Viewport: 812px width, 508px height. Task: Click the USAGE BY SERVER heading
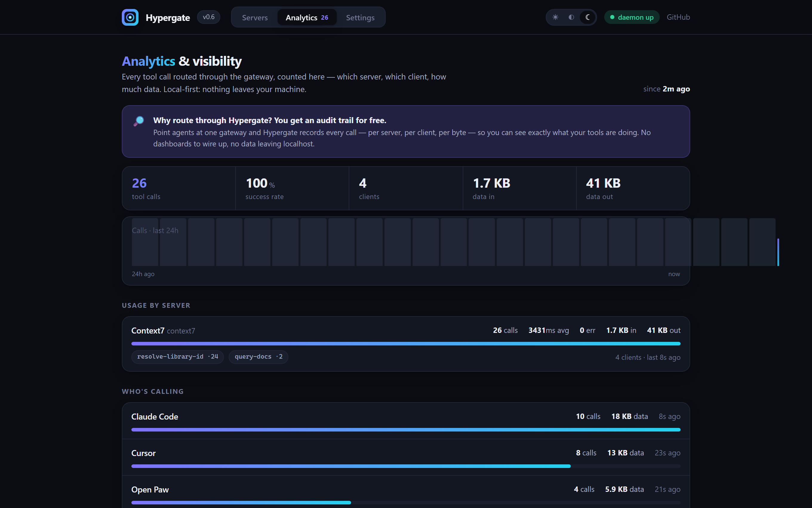156,305
